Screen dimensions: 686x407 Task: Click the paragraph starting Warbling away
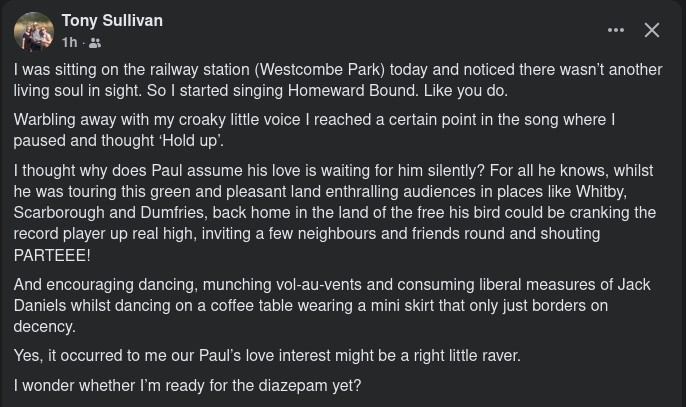pos(314,130)
